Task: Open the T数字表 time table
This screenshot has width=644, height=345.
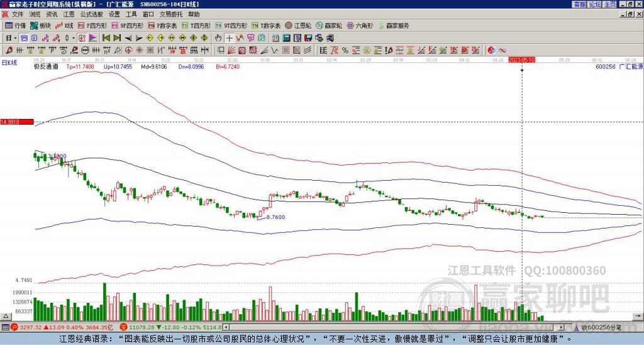Action: (266, 25)
